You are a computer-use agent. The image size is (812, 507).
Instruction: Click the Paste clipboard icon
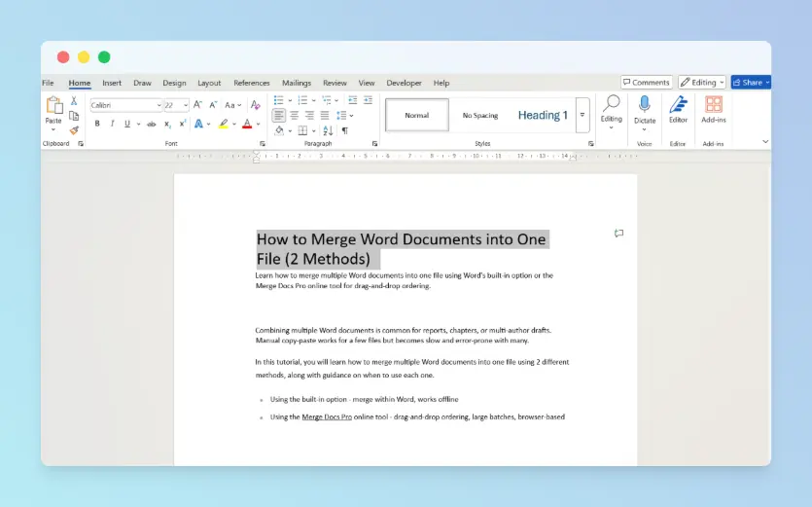point(53,105)
